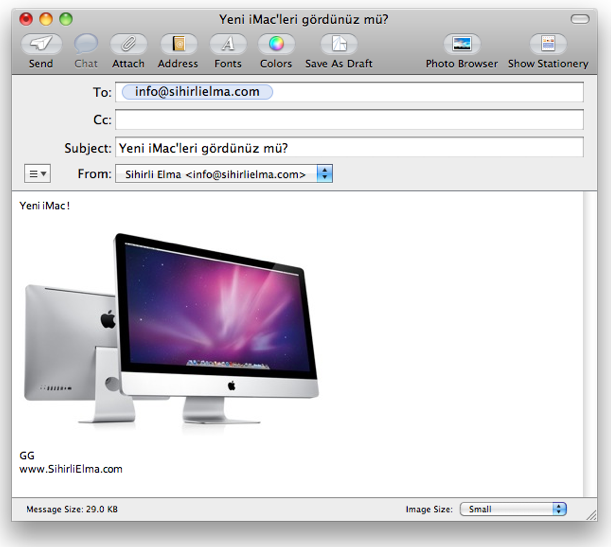This screenshot has height=547, width=611.
Task: Show the Fonts panel
Action: tap(228, 44)
